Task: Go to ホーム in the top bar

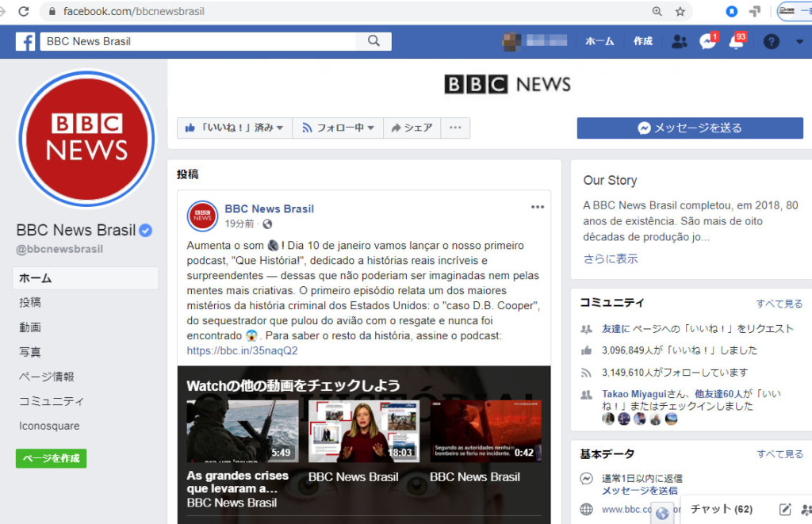Action: [599, 41]
